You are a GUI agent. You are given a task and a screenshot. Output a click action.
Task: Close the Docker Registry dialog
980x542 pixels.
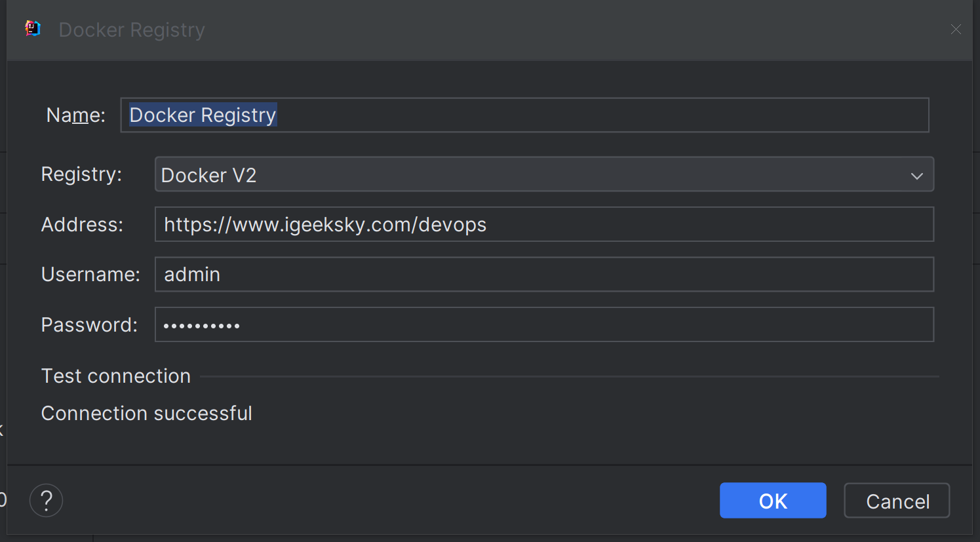(x=956, y=29)
